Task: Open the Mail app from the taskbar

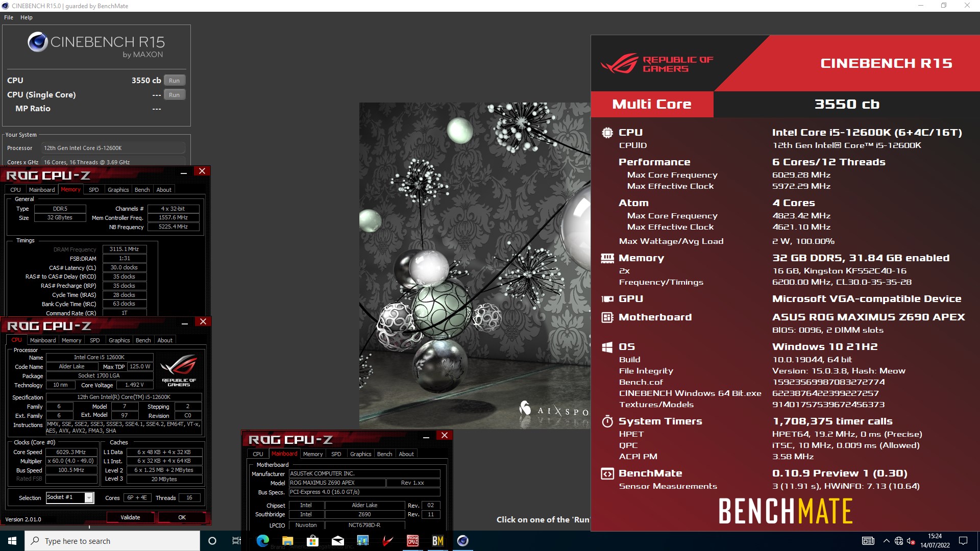Action: (337, 541)
